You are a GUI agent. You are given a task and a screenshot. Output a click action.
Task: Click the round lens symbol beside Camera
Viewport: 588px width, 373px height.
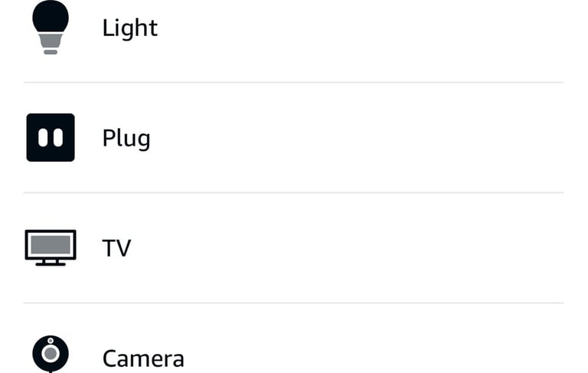pos(51,354)
